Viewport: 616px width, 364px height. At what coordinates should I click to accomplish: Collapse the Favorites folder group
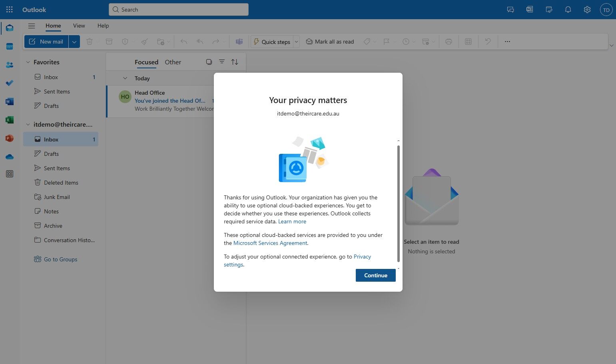[x=28, y=62]
